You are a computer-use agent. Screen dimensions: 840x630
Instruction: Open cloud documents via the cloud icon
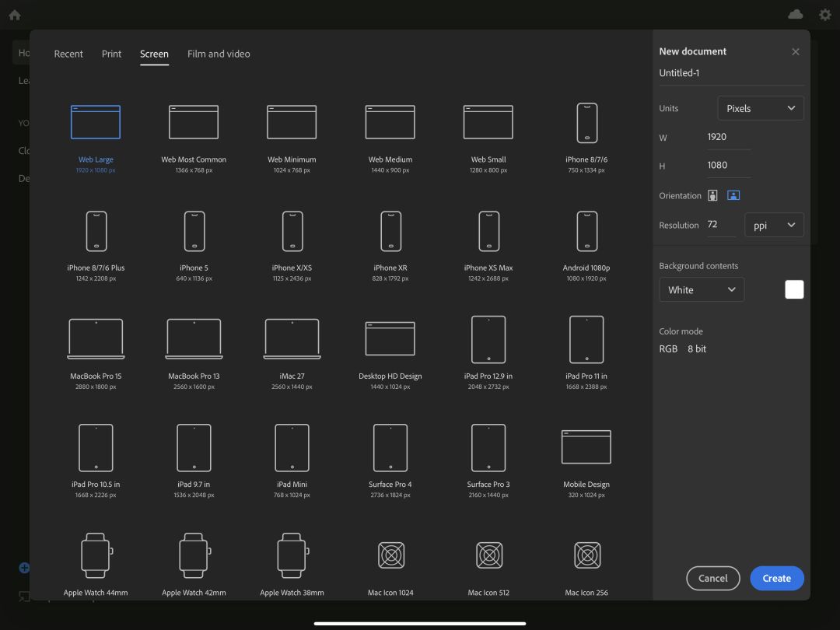tap(796, 15)
